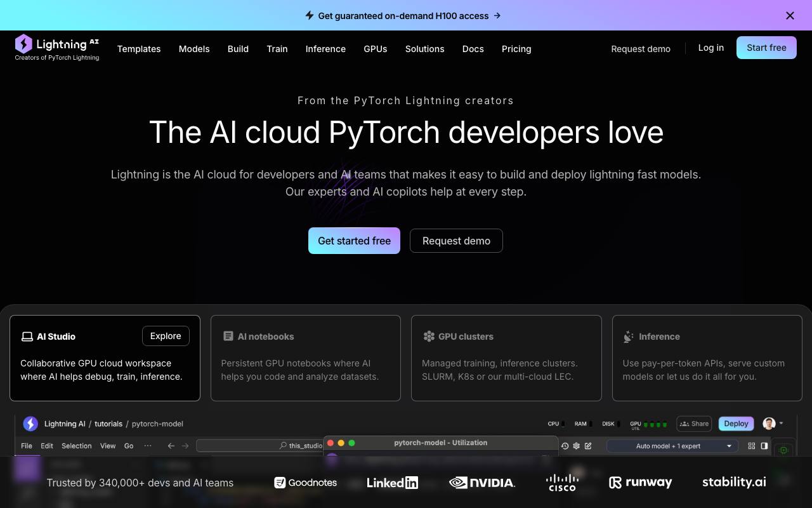Open the Inference nav menu
The height and width of the screenshot is (508, 812).
coord(325,49)
